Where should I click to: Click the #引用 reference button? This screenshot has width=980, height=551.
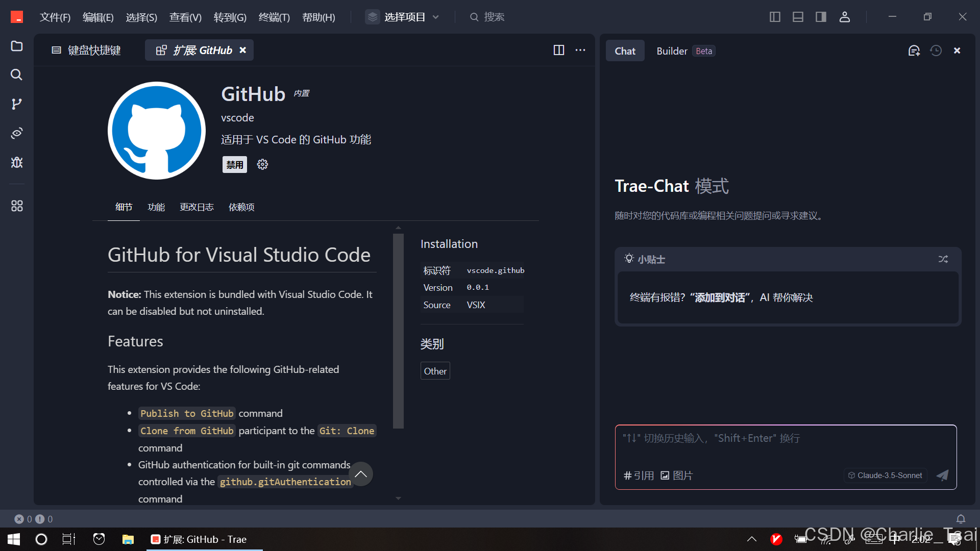tap(639, 475)
